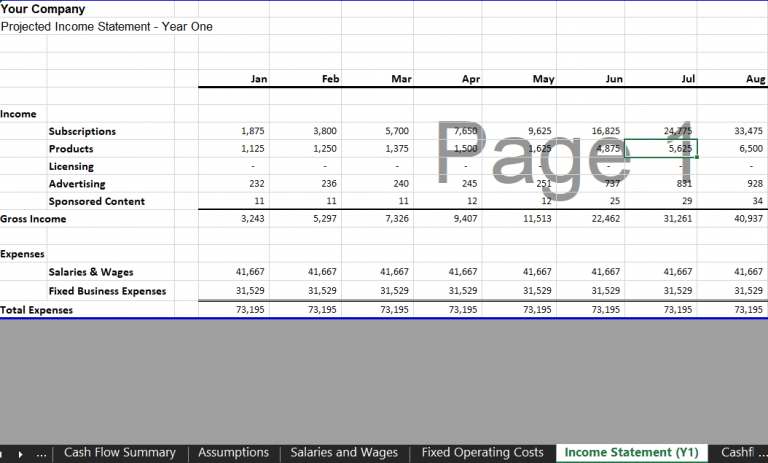Click the Jul column header cell
The width and height of the screenshot is (768, 463).
click(x=688, y=79)
